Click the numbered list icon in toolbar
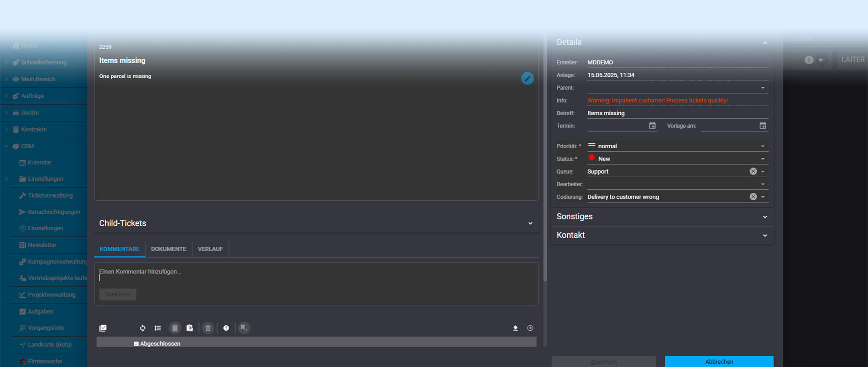Image resolution: width=868 pixels, height=367 pixels. click(158, 328)
